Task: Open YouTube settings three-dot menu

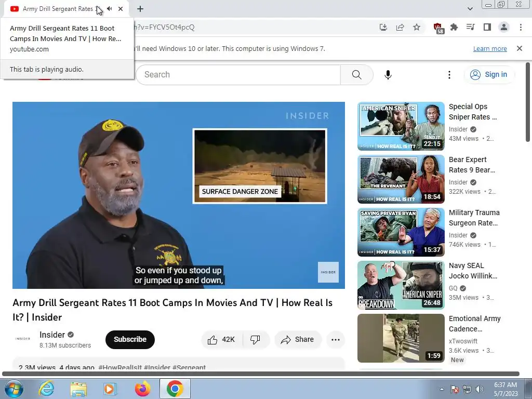Action: [x=449, y=75]
